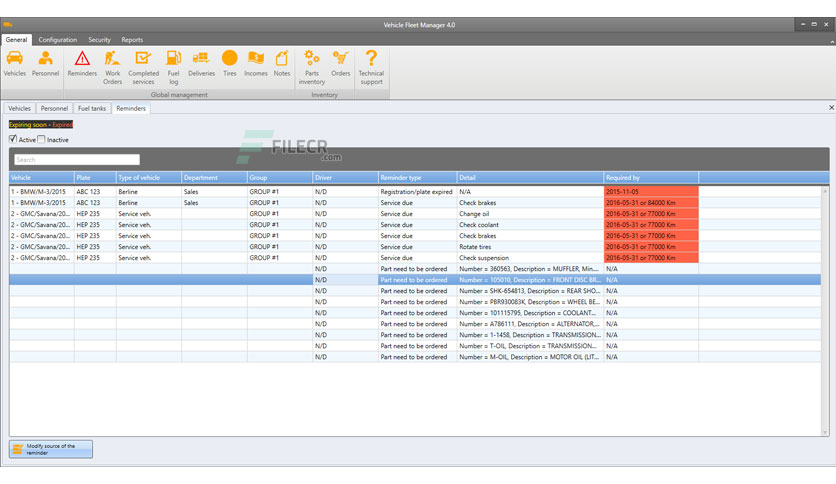Open the Work Orders icon
The width and height of the screenshot is (836, 484).
pyautogui.click(x=112, y=68)
